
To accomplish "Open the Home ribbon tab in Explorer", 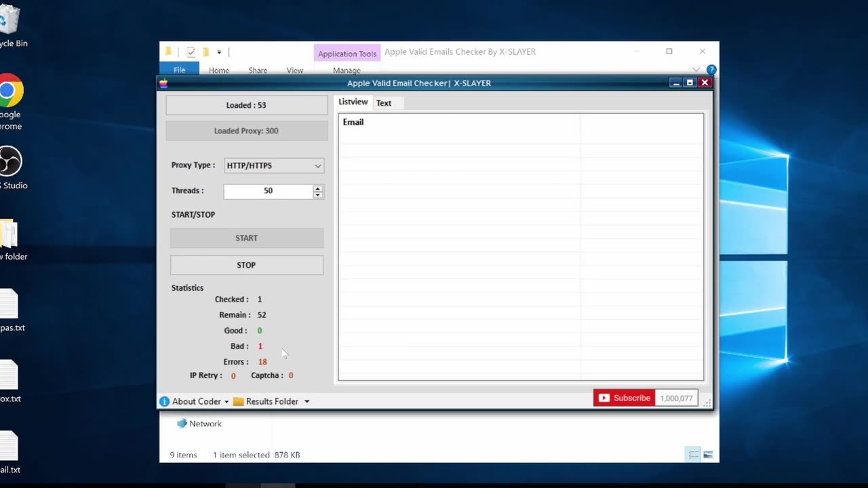I will pyautogui.click(x=219, y=70).
